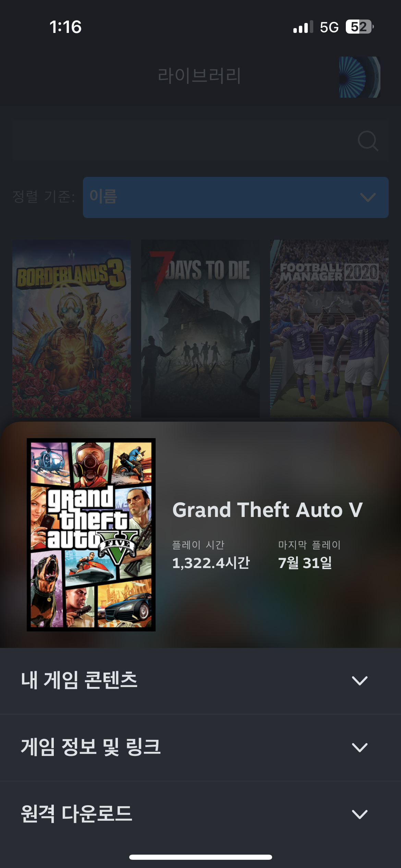The width and height of the screenshot is (401, 868).
Task: Open the profile avatar at top right
Action: [x=360, y=77]
